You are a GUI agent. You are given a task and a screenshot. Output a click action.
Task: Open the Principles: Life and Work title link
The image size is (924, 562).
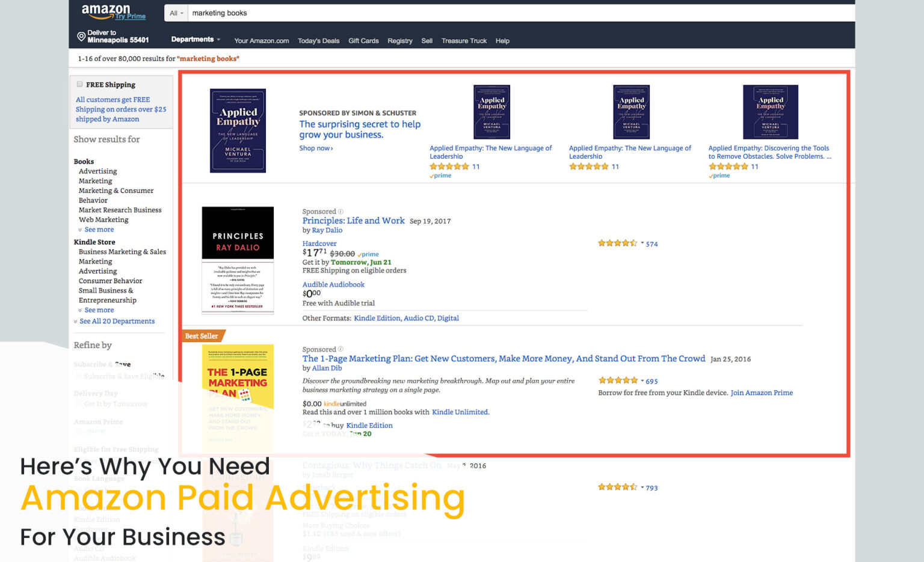(x=353, y=221)
